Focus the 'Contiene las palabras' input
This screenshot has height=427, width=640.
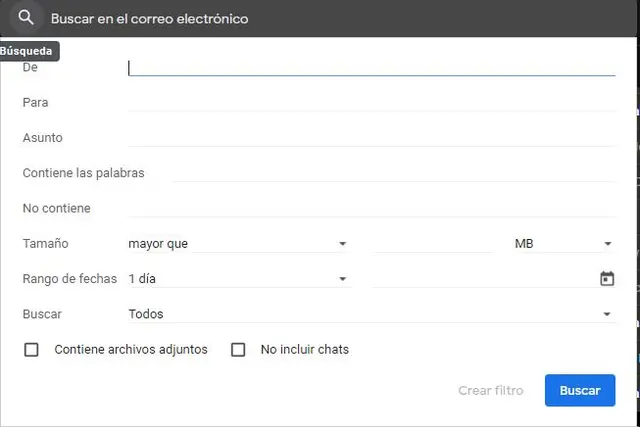393,173
